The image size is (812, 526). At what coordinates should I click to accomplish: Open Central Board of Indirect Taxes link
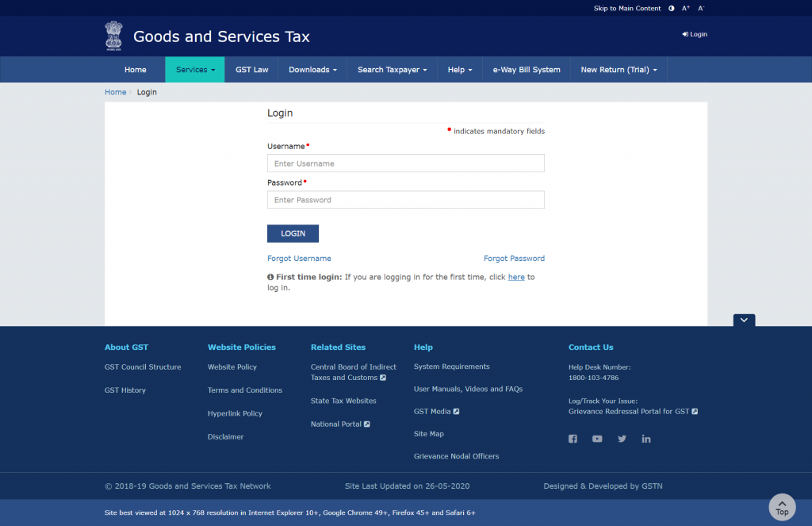(x=353, y=372)
